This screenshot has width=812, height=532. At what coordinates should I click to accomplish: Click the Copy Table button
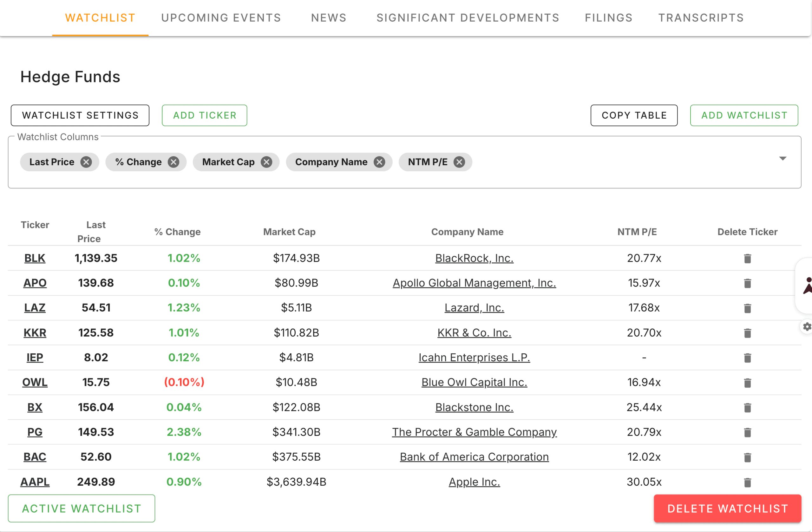tap(633, 115)
